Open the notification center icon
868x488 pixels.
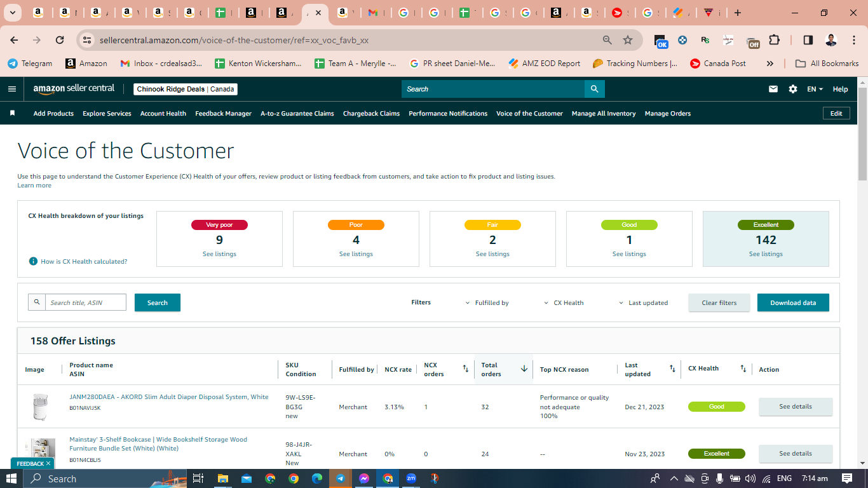[x=847, y=478]
